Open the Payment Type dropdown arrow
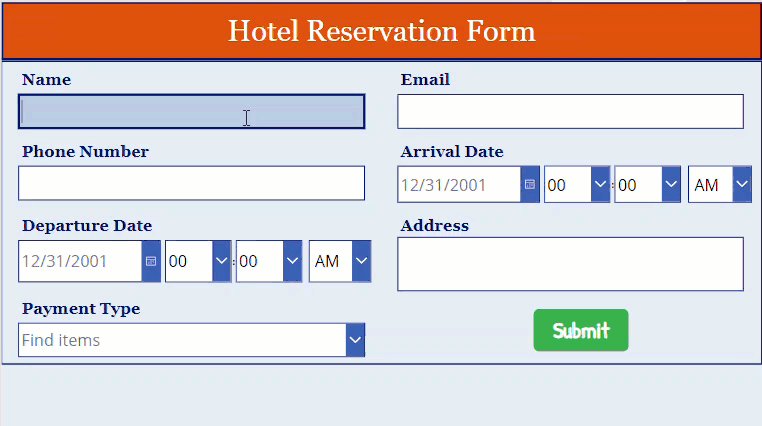 coord(355,340)
